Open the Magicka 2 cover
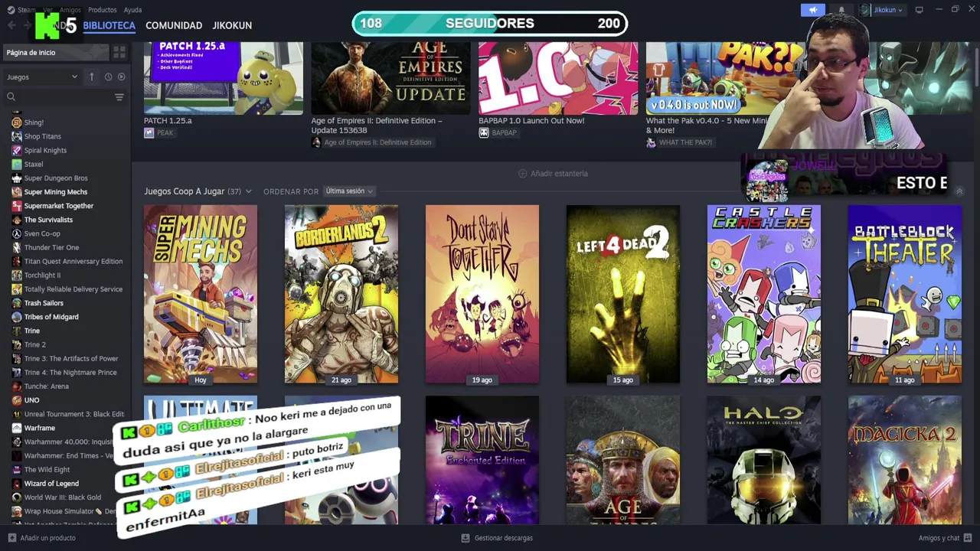Screen dimensions: 980x551 click(905, 460)
